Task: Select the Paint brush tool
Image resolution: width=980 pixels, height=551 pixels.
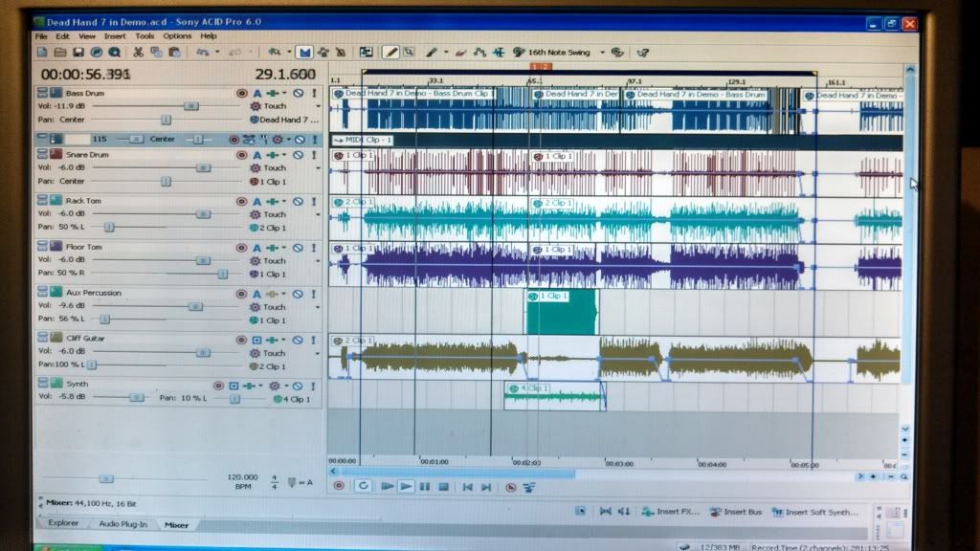Action: (432, 53)
